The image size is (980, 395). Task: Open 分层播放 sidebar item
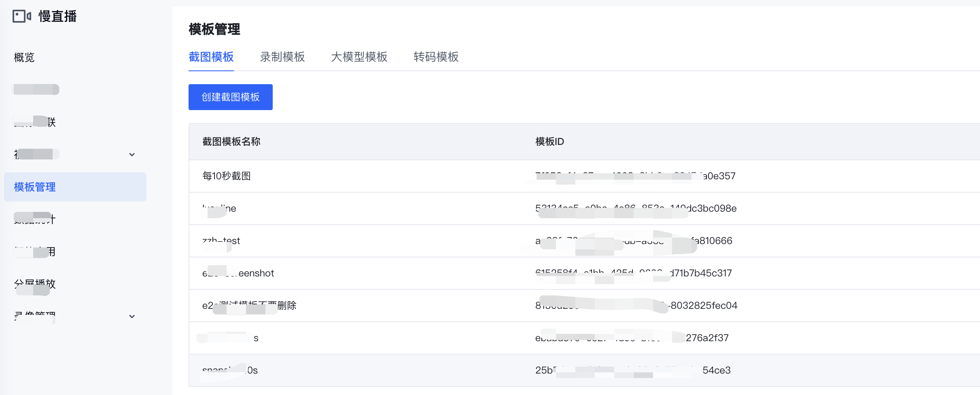coord(35,284)
